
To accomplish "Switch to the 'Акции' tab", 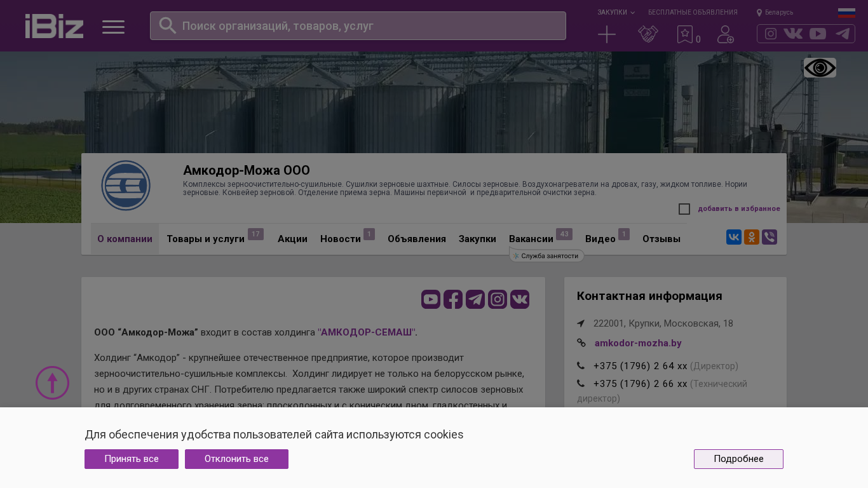I will pyautogui.click(x=292, y=239).
